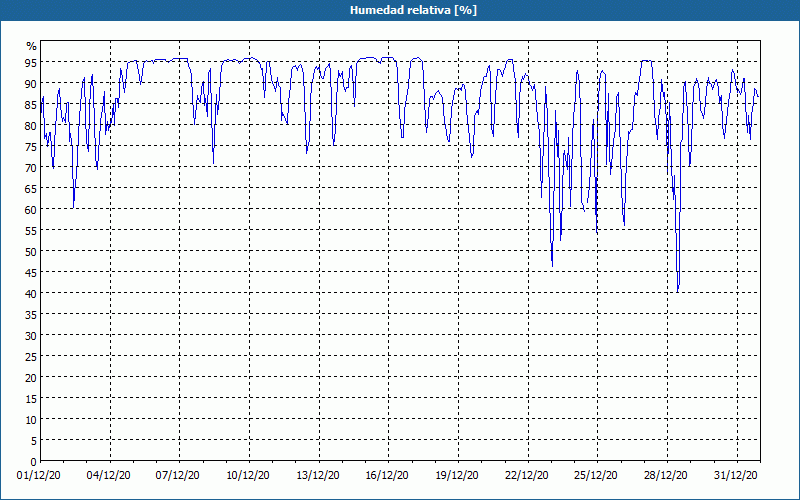Select the 31/12/20 date label
This screenshot has height=500, width=800.
pos(736,476)
